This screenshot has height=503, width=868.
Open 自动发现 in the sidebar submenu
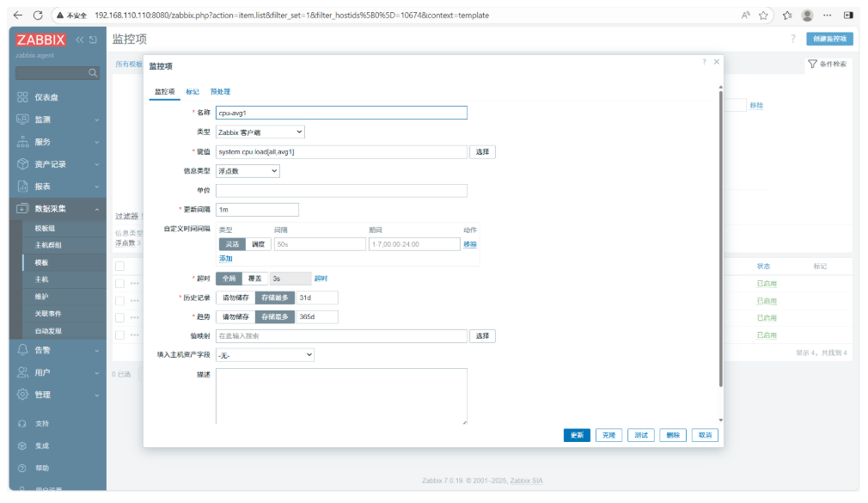pyautogui.click(x=48, y=331)
